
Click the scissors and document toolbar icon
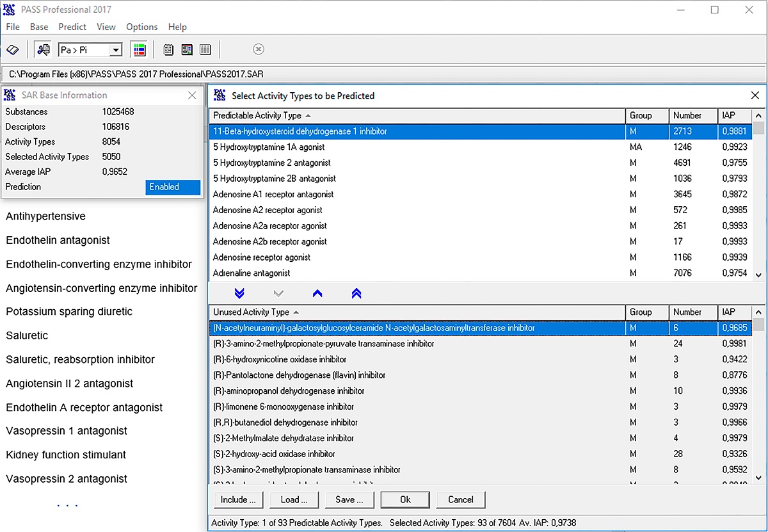tap(44, 49)
